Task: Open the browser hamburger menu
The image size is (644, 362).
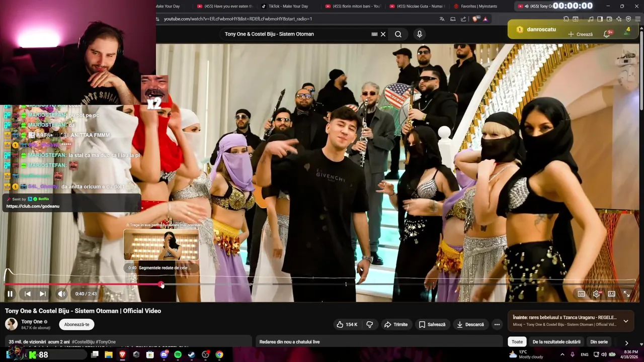Action: (x=638, y=19)
